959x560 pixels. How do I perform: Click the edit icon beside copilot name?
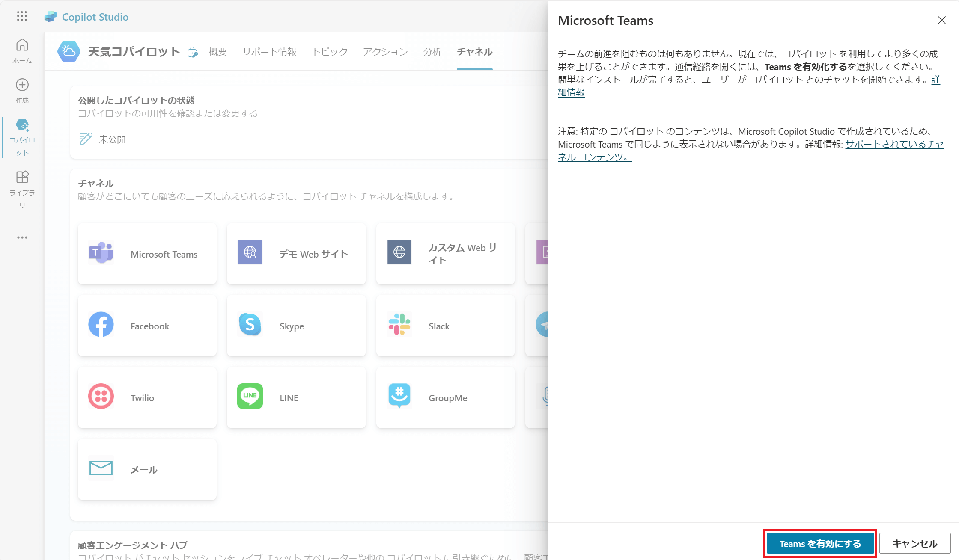tap(193, 52)
